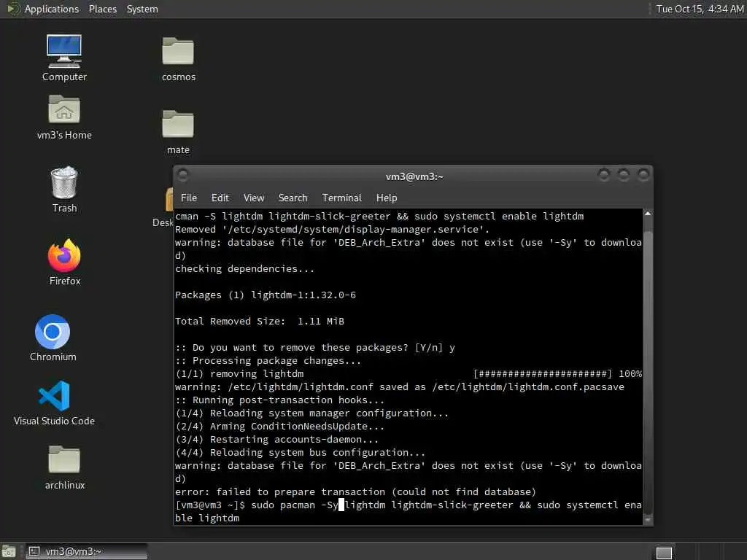This screenshot has width=747, height=560.
Task: Click the terminal window menu button in titlebar
Action: coord(183,175)
